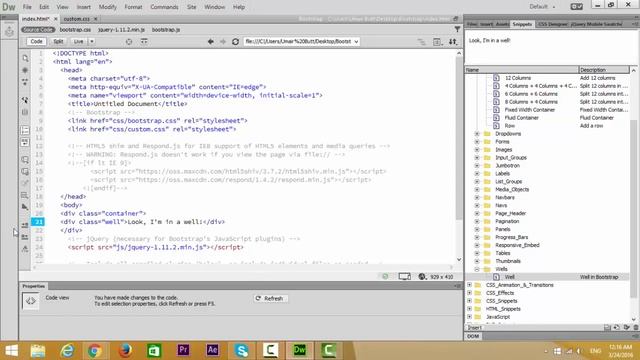Viewport: 640px width, 360px height.
Task: Click the Open Documents icon in the coding toolbar
Action: [x=25, y=58]
